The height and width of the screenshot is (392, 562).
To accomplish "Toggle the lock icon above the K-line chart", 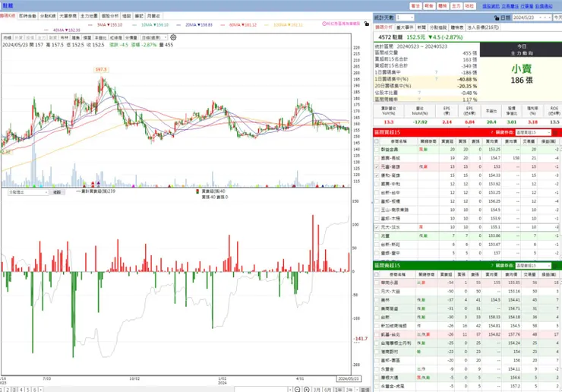I will 366,24.
